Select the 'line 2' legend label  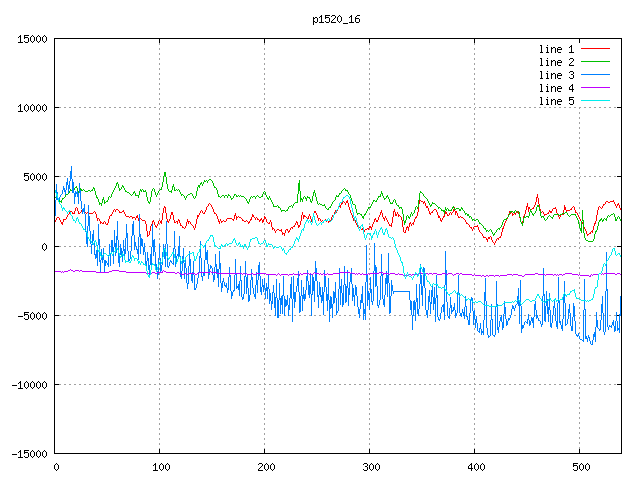(557, 62)
